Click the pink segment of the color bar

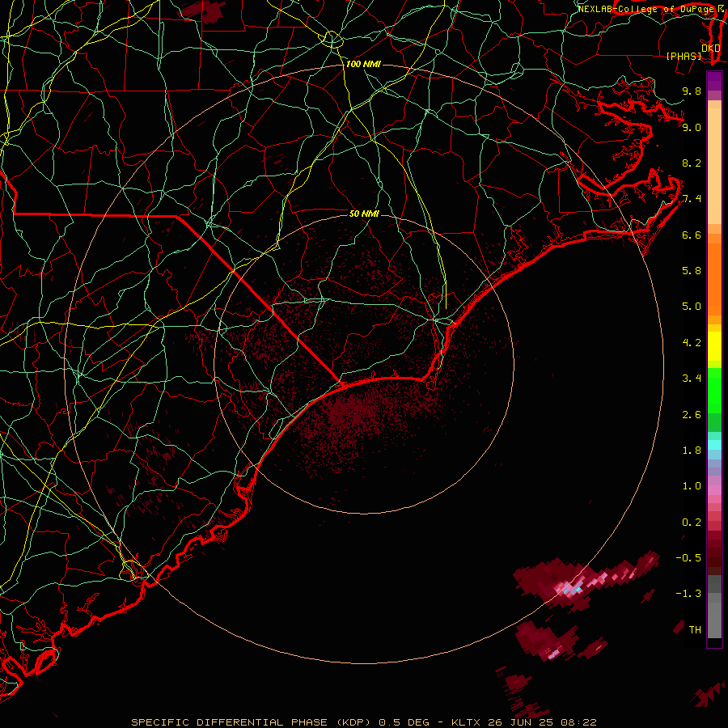[x=714, y=490]
